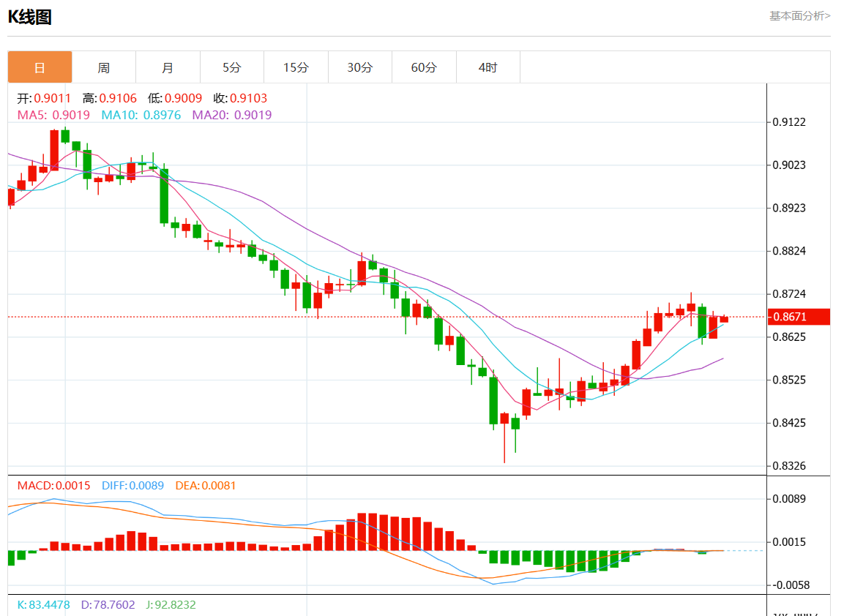Open the 基本面分析 link
Viewport: 844px width, 616px height.
click(799, 15)
